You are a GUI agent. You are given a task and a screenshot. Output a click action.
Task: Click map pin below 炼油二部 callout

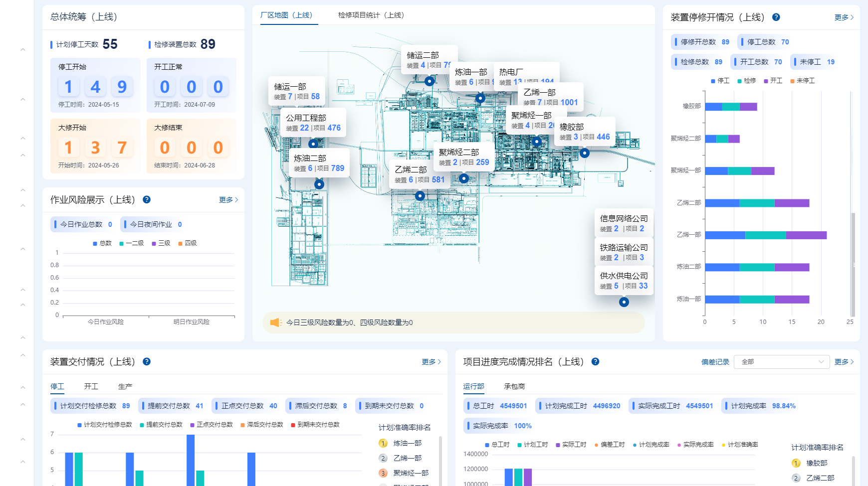(x=319, y=184)
